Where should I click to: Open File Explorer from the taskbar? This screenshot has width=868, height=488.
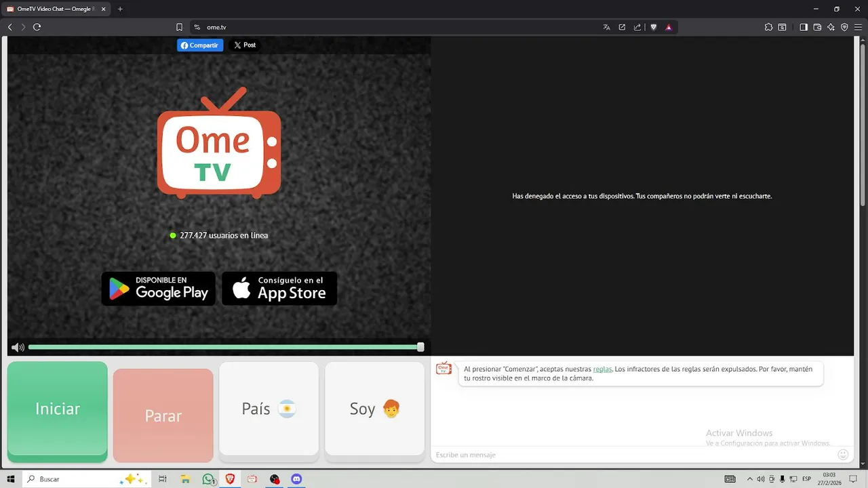click(185, 479)
